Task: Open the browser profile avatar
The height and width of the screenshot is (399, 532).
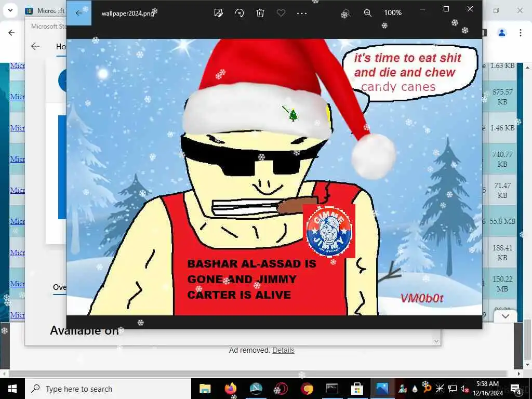Action: (x=502, y=33)
